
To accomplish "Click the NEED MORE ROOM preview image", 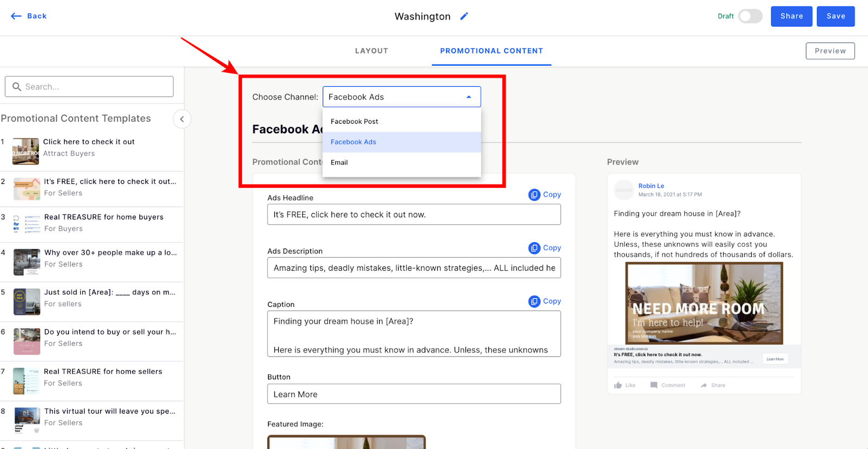I will coord(704,303).
